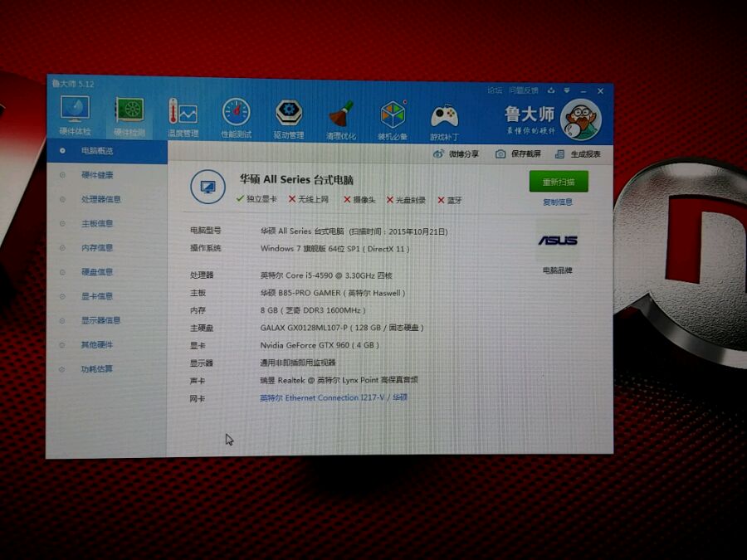Open the 温度管理 temperature management module

point(183,118)
